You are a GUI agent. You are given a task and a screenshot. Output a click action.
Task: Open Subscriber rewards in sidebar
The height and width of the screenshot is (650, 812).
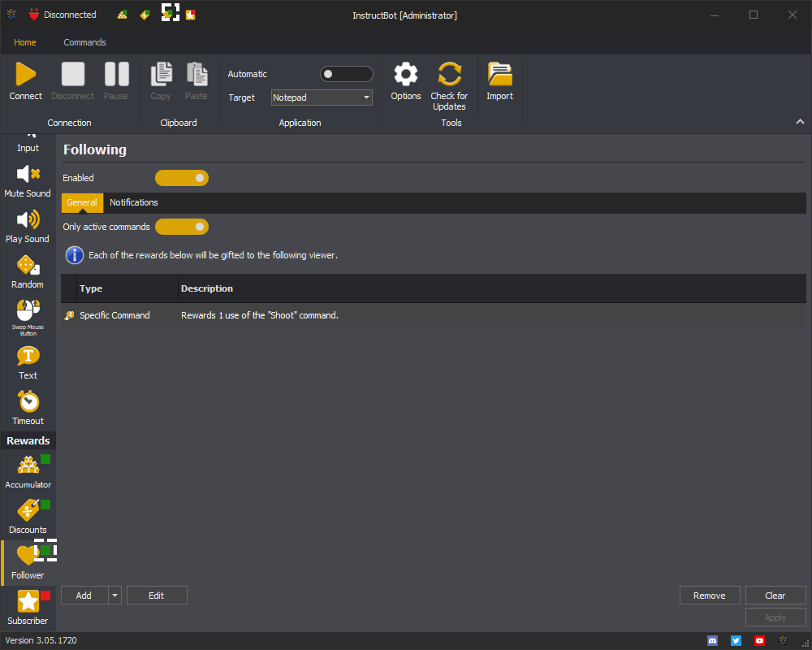(28, 608)
